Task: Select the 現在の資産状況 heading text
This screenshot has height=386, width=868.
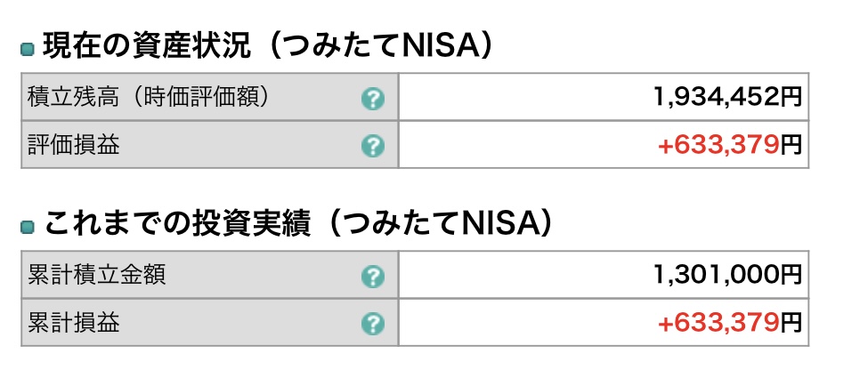Action: [147, 47]
